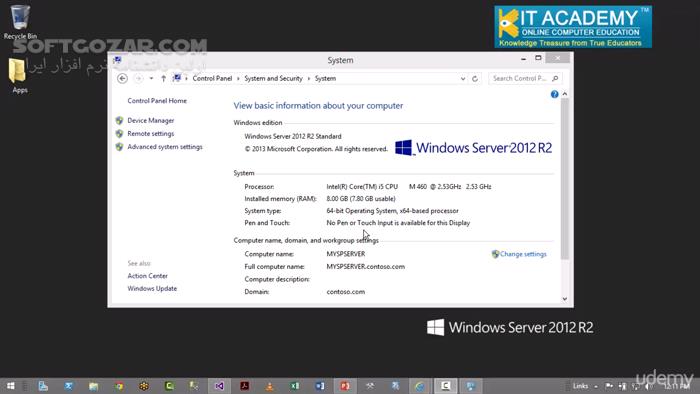Open the Help question mark icon

pos(554,94)
